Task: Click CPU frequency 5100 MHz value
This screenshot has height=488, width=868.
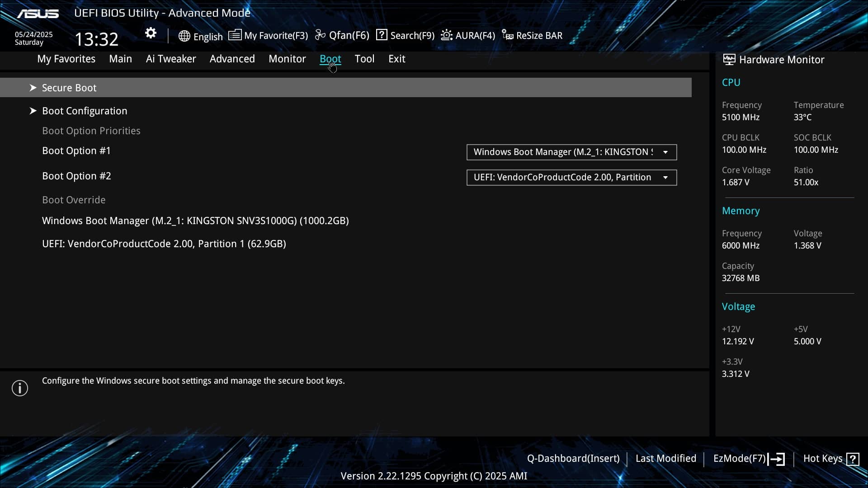Action: tap(741, 117)
